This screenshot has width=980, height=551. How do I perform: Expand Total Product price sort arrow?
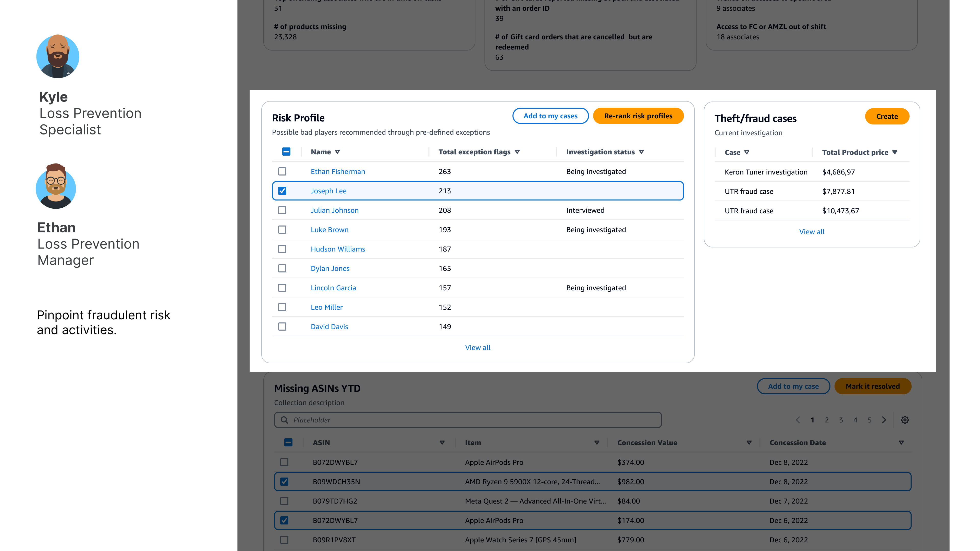pyautogui.click(x=895, y=152)
